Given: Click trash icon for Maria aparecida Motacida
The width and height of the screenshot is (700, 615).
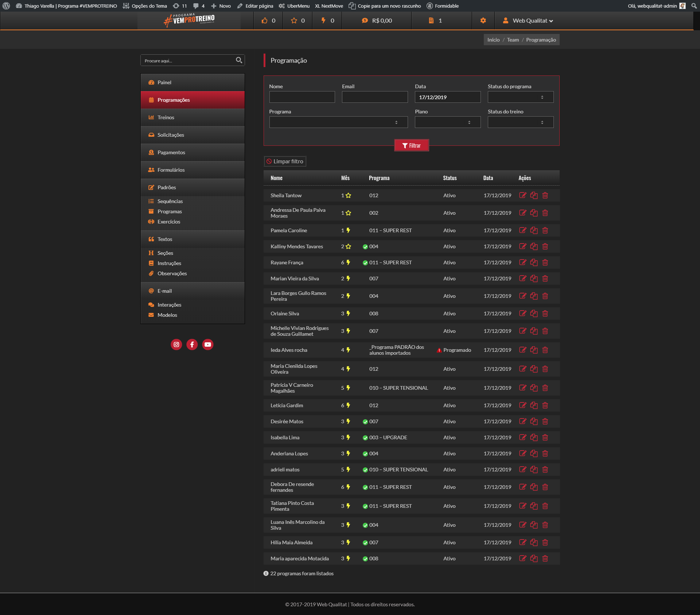Looking at the screenshot, I should (545, 558).
